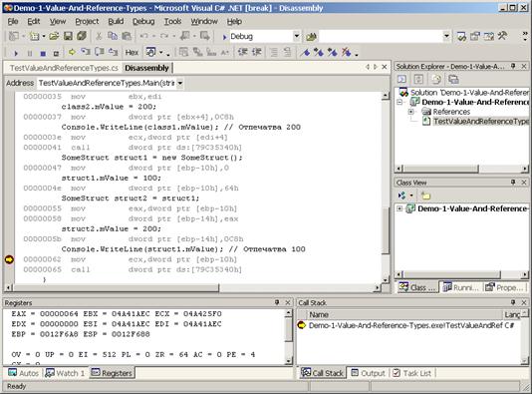Click the Paste icon in toolbar

click(127, 36)
